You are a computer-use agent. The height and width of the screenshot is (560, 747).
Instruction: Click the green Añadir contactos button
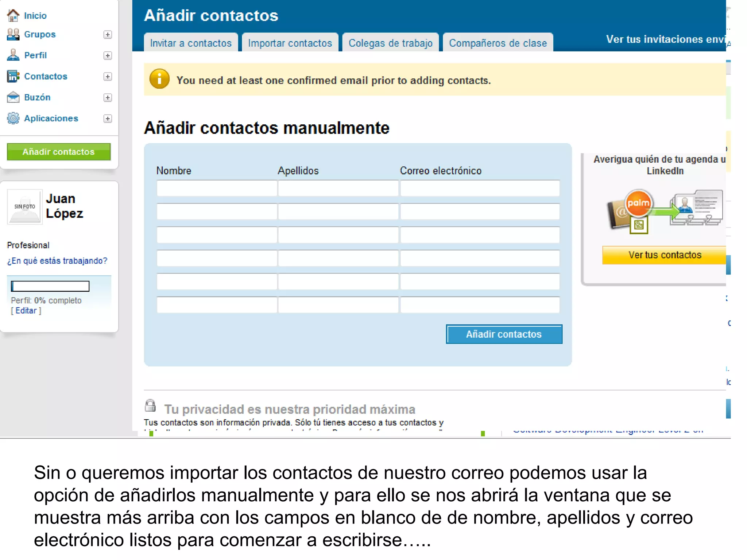59,152
